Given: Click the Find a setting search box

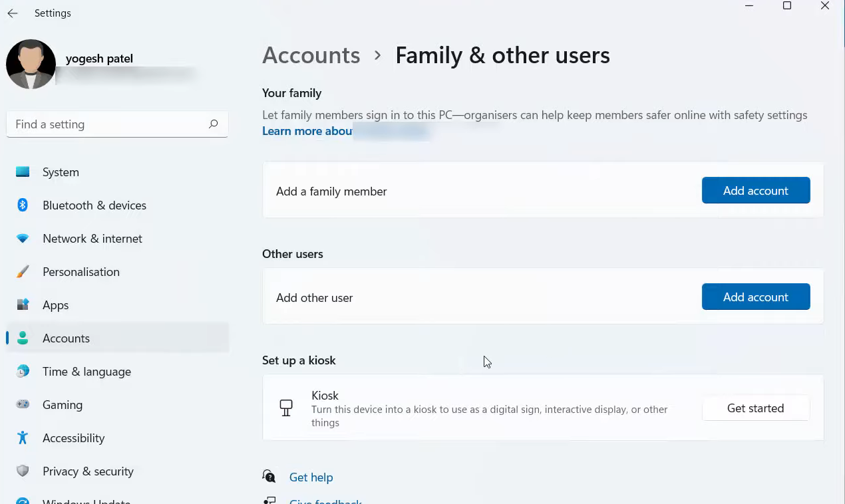Looking at the screenshot, I should [106, 124].
